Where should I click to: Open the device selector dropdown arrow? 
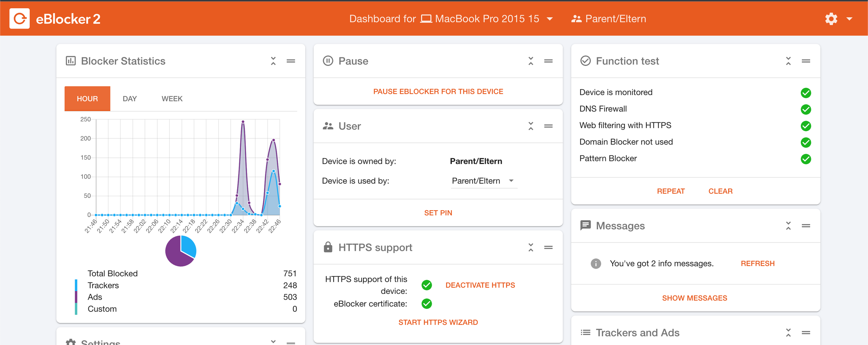coord(550,19)
